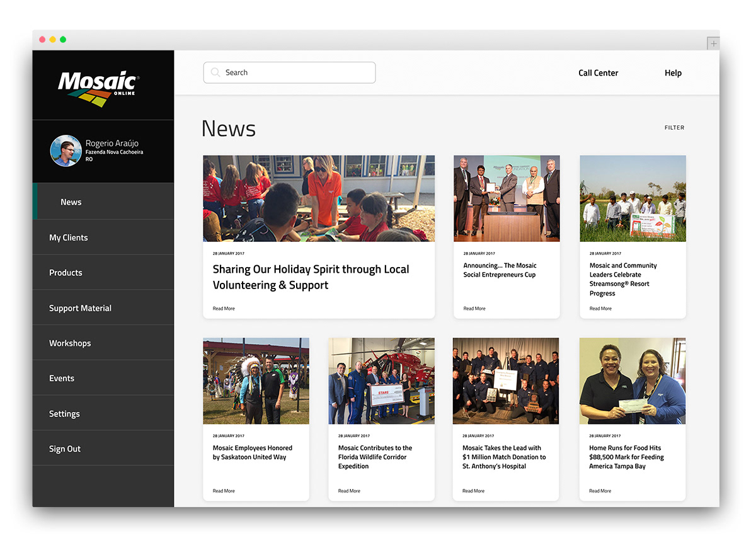Screen dimensions: 756x543
Task: Open headline Sharing Our Holiday Spirit
Action: [311, 277]
